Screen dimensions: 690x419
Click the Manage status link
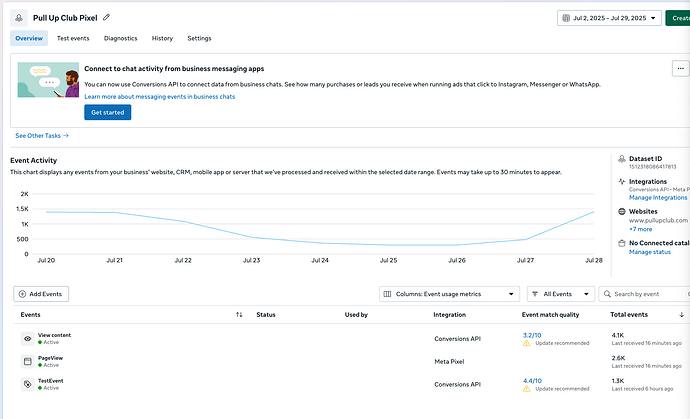point(650,252)
